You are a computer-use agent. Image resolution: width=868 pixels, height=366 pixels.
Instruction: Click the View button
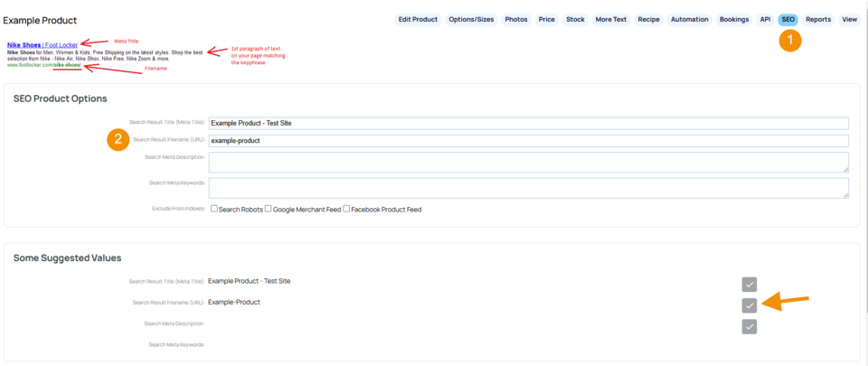pyautogui.click(x=849, y=19)
